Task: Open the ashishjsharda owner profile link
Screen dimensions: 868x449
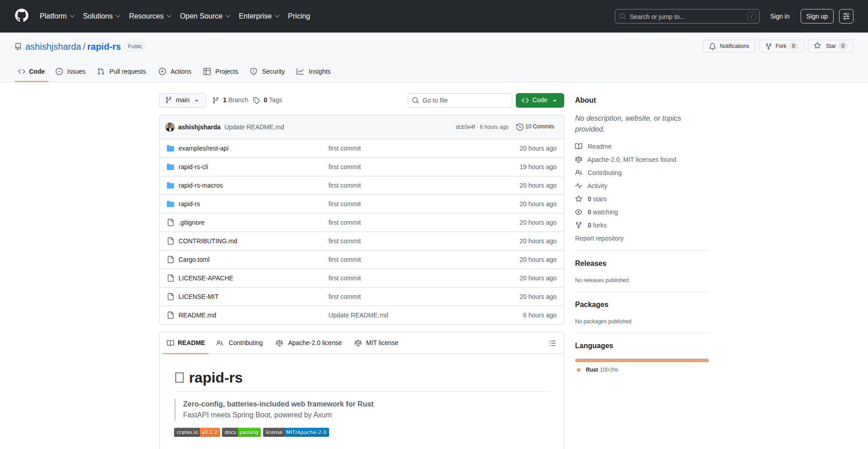Action: coord(53,47)
